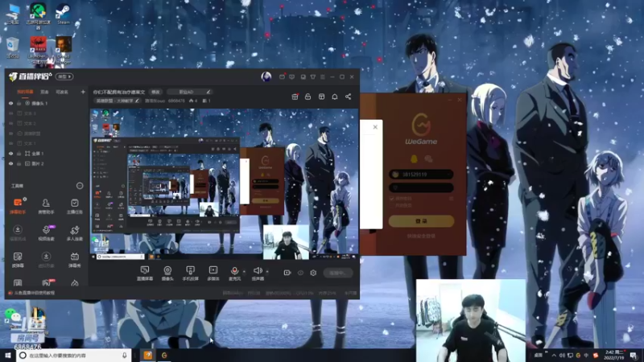Click the open-padlock icon above preview
This screenshot has width=644, height=362.
coord(308,97)
